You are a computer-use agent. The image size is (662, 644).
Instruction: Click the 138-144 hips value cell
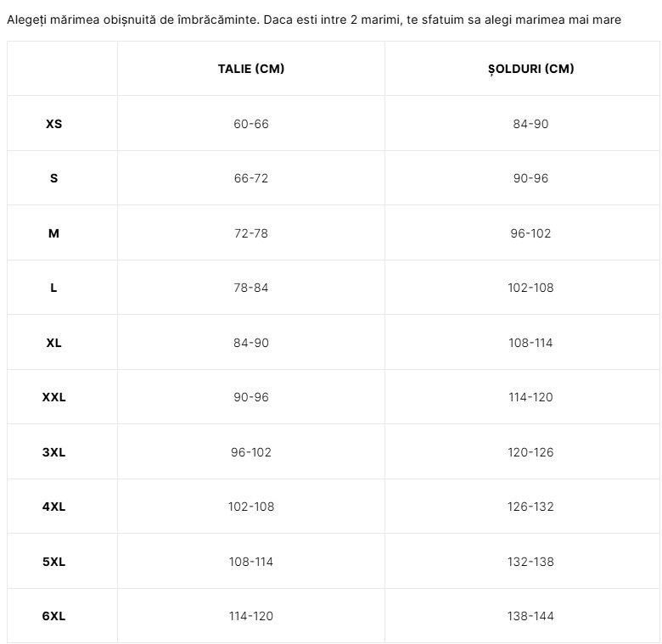(x=530, y=616)
